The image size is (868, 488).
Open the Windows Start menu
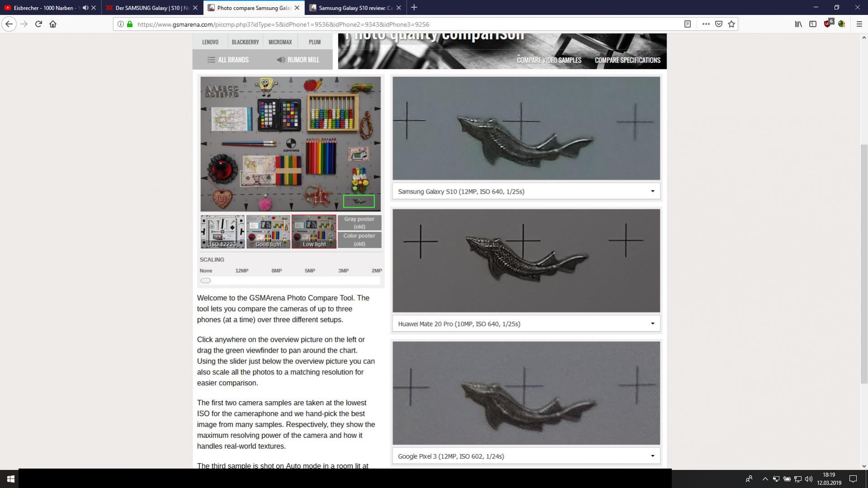(x=10, y=479)
